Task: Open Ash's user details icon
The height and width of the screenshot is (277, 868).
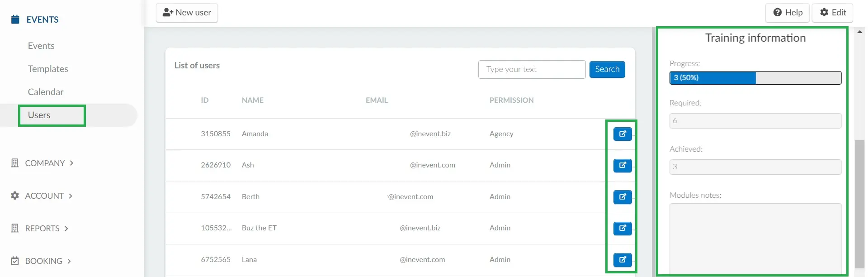Action: tap(622, 165)
